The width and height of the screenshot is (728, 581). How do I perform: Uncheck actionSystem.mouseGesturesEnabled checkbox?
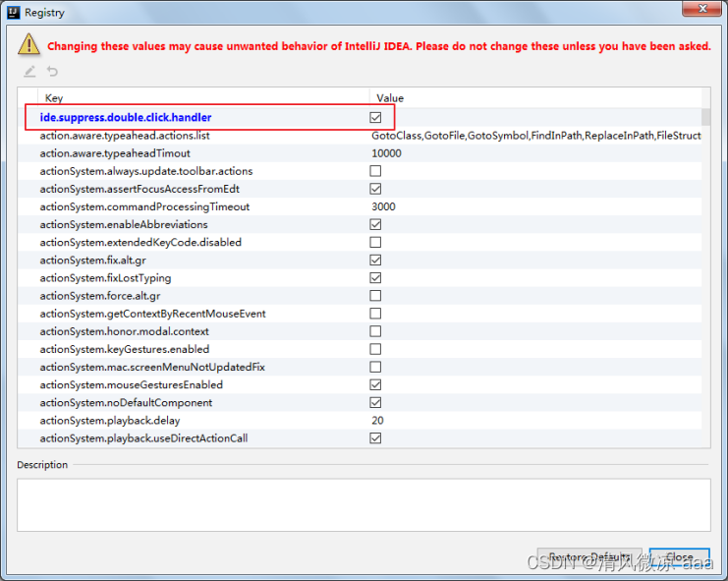[375, 384]
